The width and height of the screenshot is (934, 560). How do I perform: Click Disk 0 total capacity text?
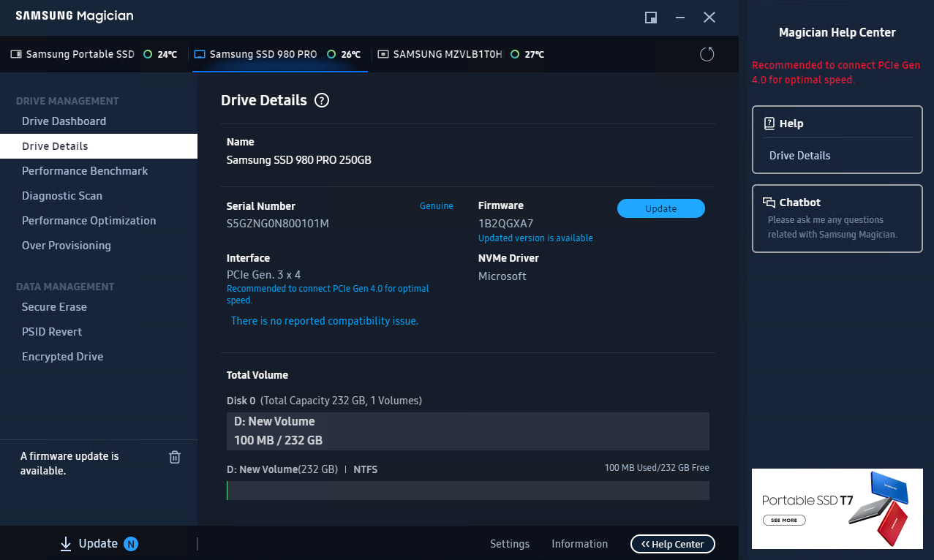point(324,401)
